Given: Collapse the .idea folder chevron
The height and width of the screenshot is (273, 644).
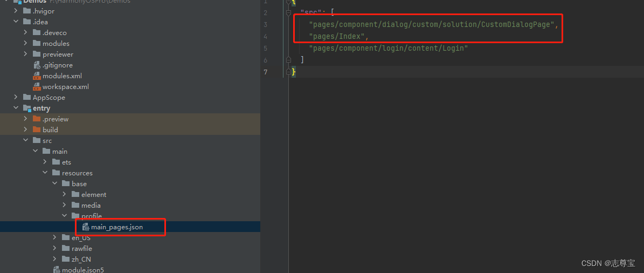Looking at the screenshot, I should pyautogui.click(x=16, y=22).
